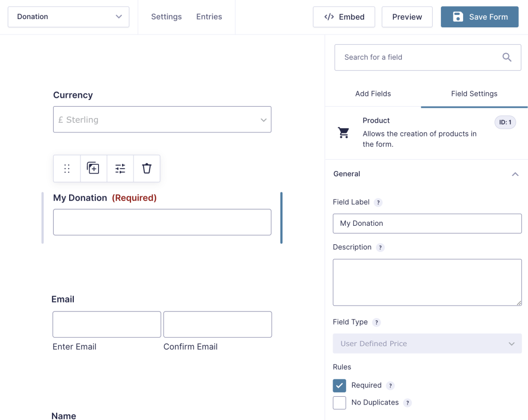Open help tooltip for No Duplicates
This screenshot has width=528, height=420.
407,403
